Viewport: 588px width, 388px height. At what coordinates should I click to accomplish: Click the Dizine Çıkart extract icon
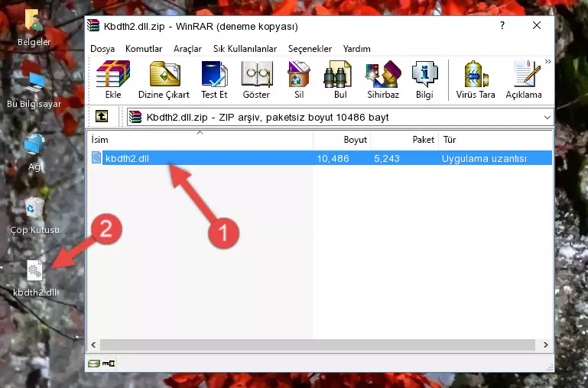pos(164,79)
